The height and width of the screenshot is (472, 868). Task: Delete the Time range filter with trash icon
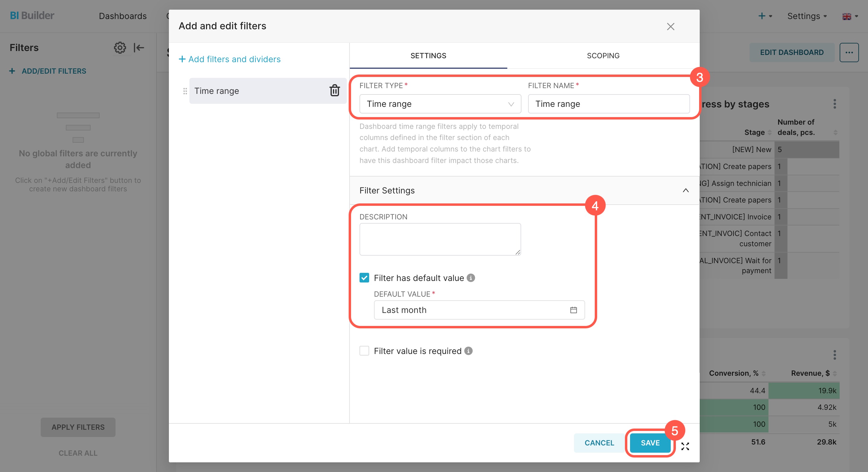pos(334,90)
